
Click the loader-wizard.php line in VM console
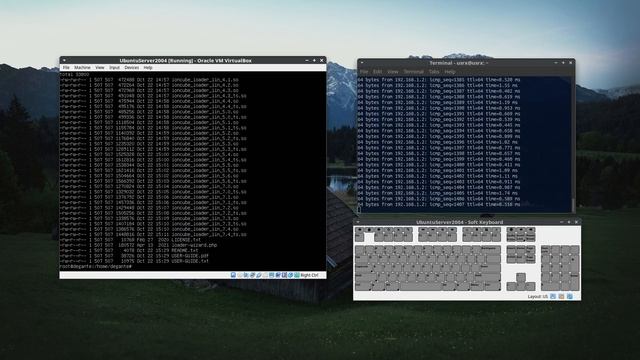coord(138,245)
